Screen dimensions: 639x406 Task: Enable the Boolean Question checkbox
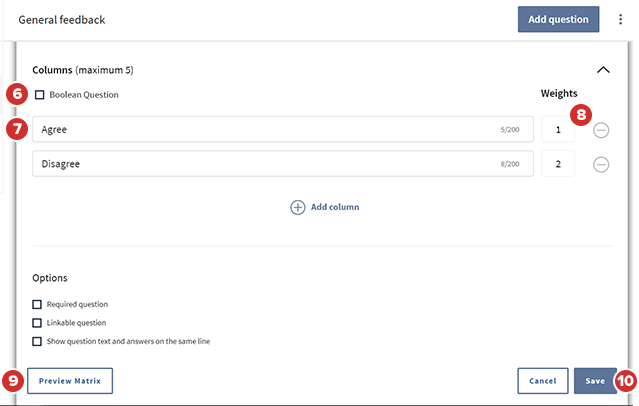click(39, 95)
